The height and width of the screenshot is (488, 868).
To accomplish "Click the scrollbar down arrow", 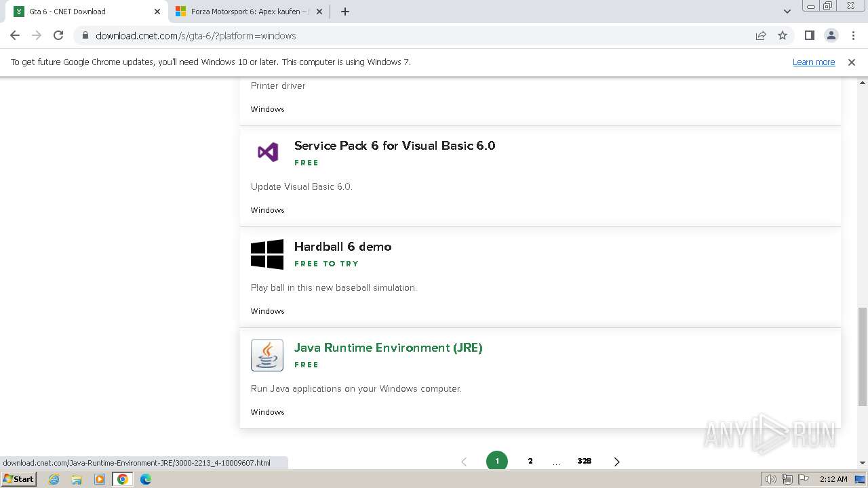I will 862,463.
